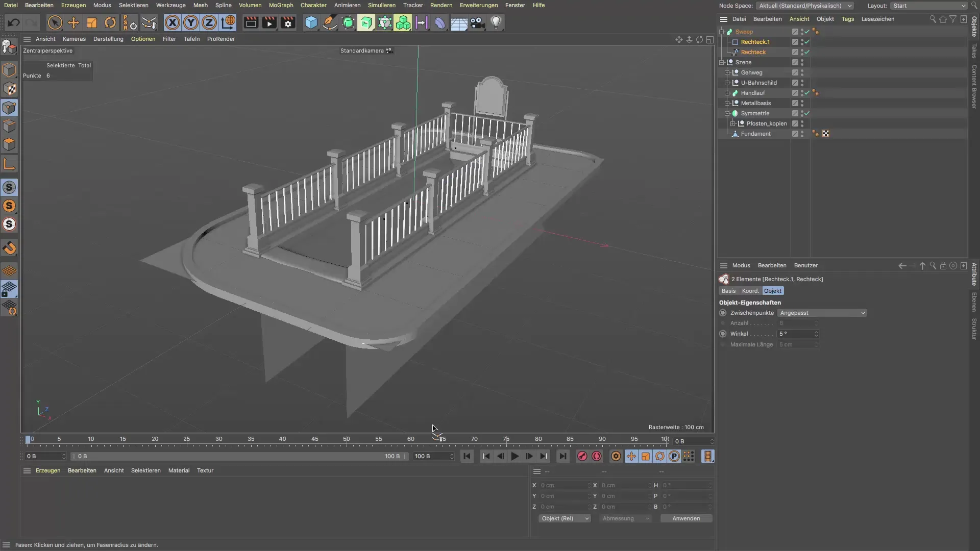Screen dimensions: 980x551
Task: Open the Mesh menu
Action: [x=200, y=5]
